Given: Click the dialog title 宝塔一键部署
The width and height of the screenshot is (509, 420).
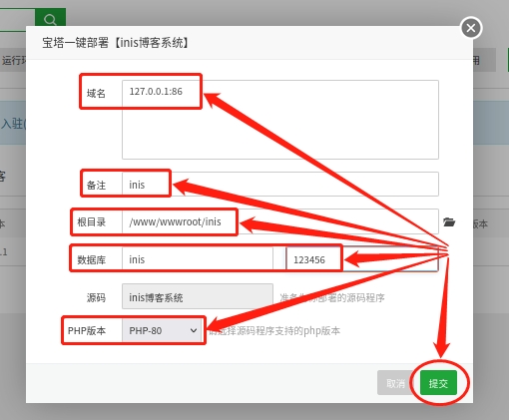Looking at the screenshot, I should [75, 43].
